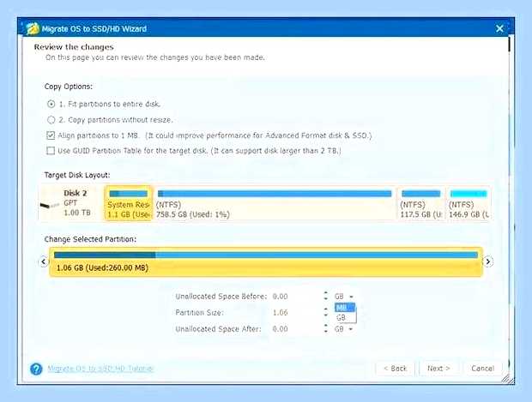This screenshot has height=402, width=532.
Task: Choose MB in the unit dropdown list
Action: tap(345, 308)
